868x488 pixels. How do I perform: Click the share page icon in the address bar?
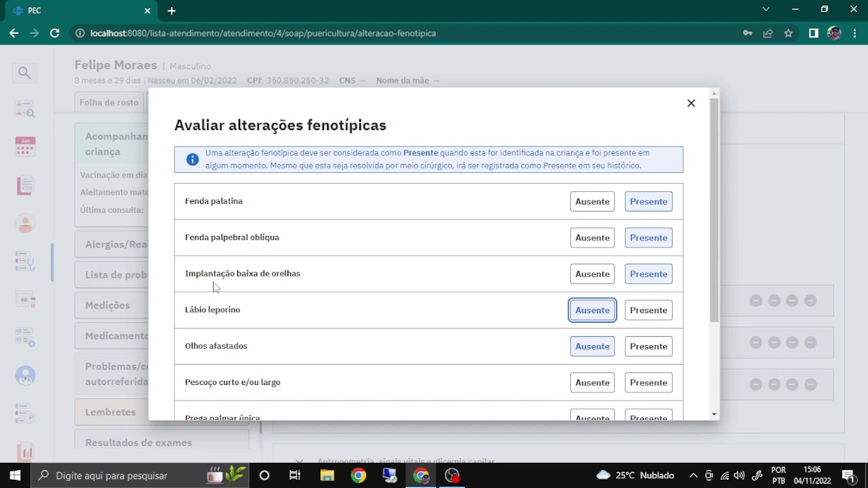click(768, 33)
